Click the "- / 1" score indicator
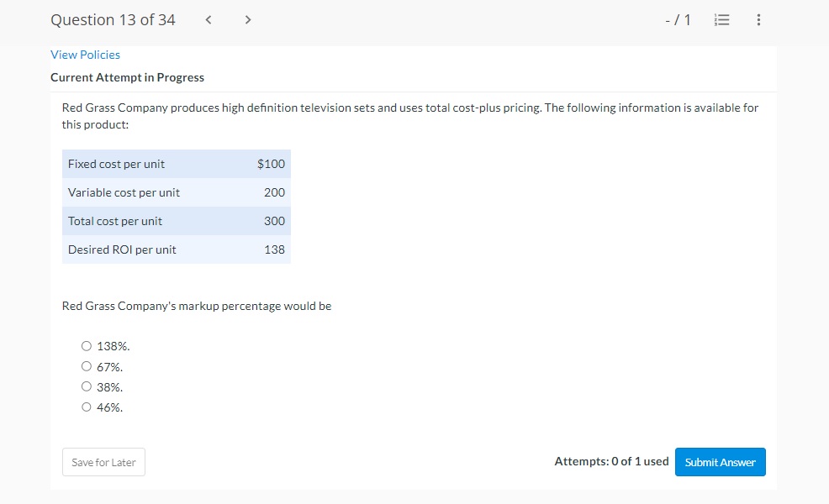829x504 pixels. (x=678, y=20)
